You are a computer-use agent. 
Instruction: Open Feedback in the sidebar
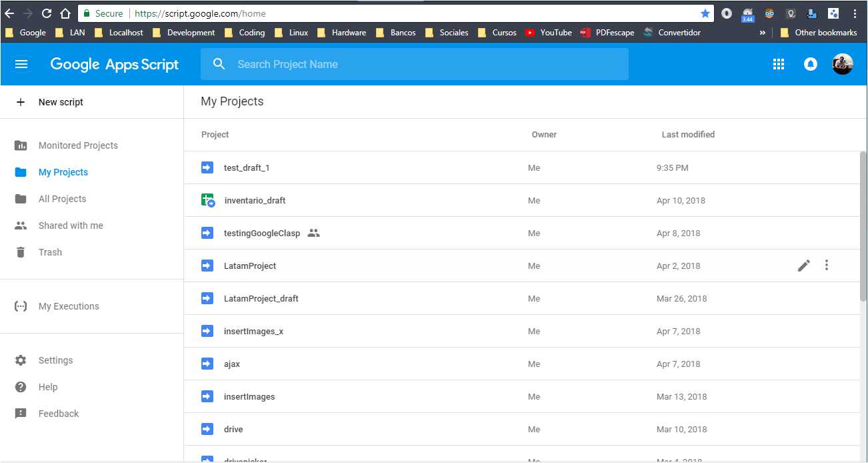59,414
